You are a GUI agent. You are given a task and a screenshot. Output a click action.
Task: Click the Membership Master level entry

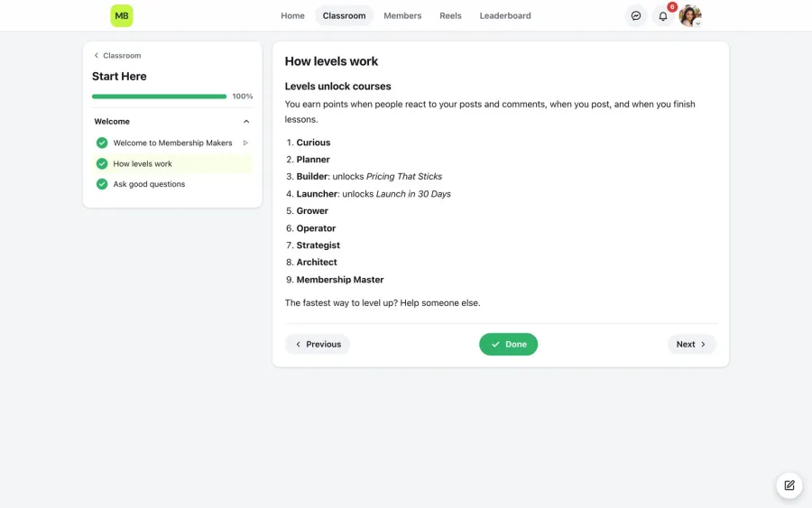coord(340,280)
